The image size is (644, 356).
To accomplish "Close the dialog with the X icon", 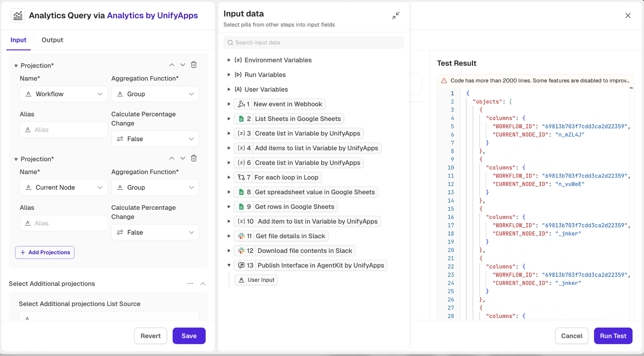I will (628, 16).
